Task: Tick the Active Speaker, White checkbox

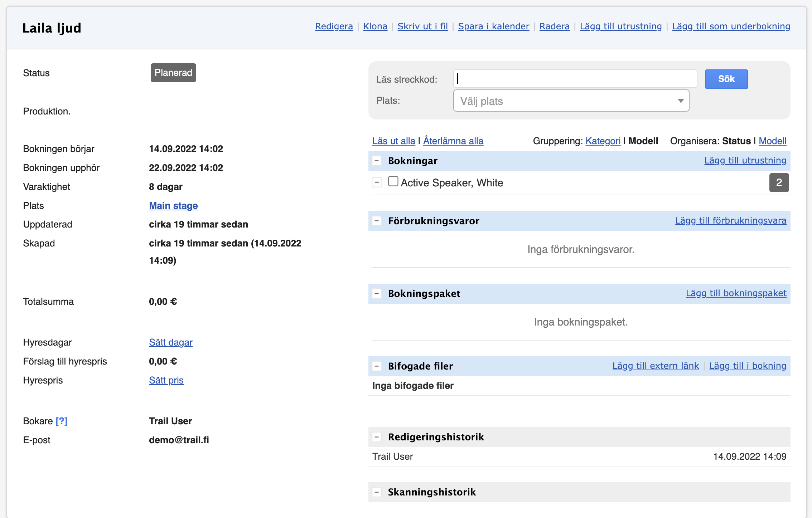Action: click(393, 182)
